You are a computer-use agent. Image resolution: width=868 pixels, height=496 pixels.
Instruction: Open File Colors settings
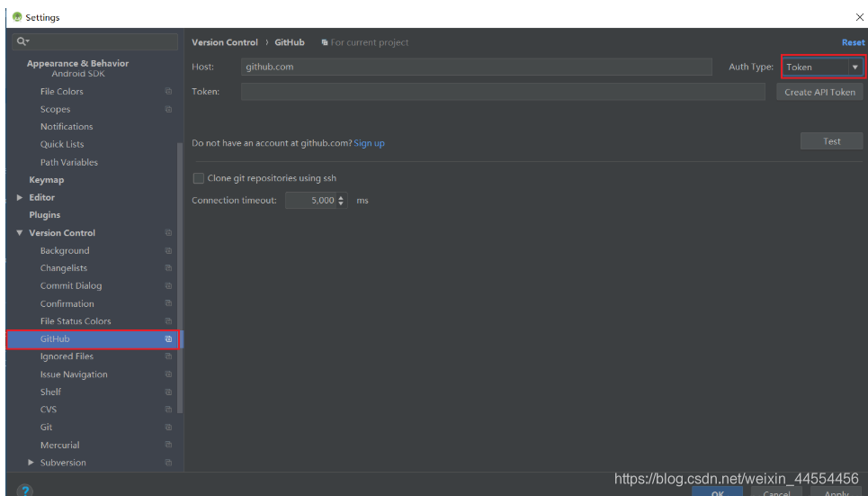pyautogui.click(x=61, y=92)
